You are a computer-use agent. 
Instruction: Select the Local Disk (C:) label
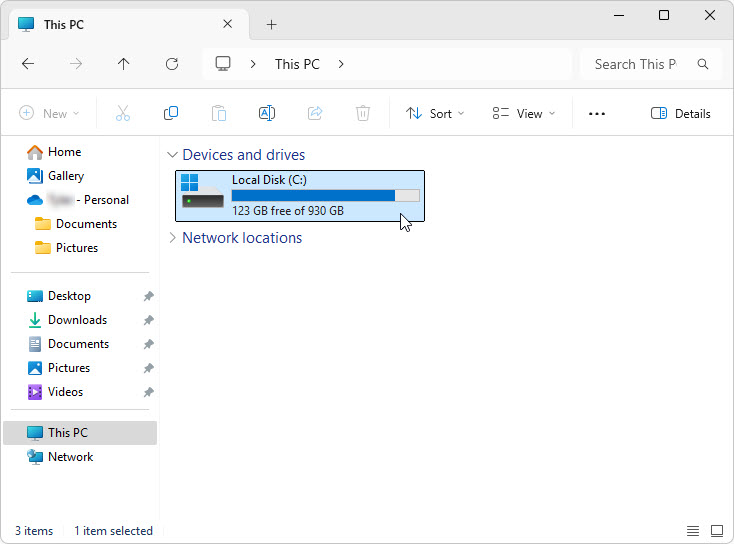[270, 180]
